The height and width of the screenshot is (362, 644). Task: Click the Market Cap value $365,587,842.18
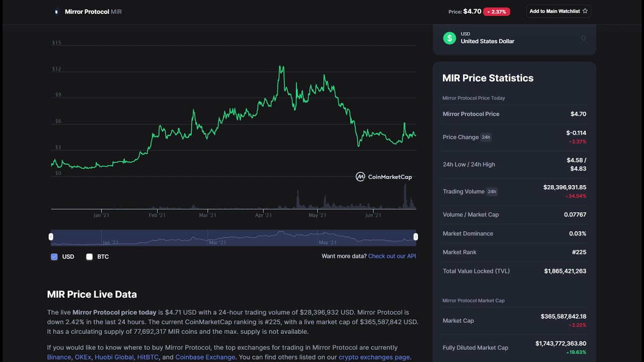click(x=563, y=317)
